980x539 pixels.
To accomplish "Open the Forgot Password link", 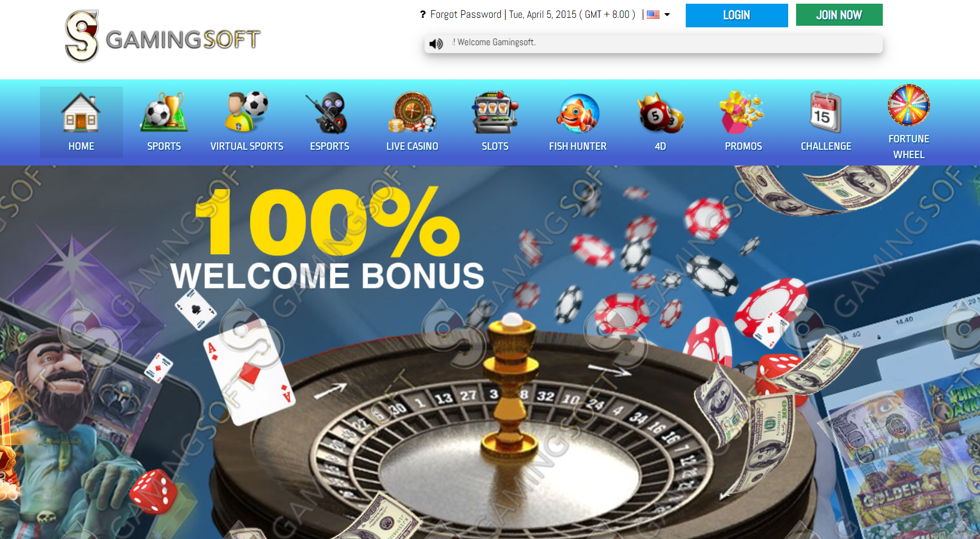I will coord(466,15).
